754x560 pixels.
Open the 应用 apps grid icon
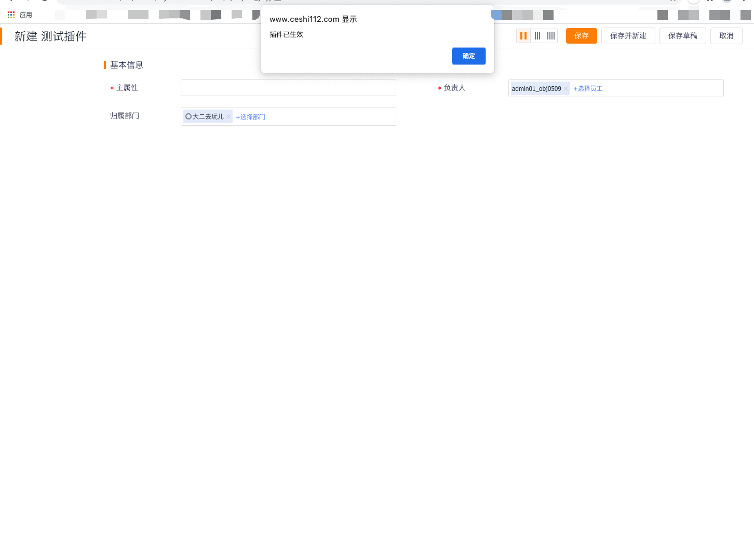(x=11, y=15)
